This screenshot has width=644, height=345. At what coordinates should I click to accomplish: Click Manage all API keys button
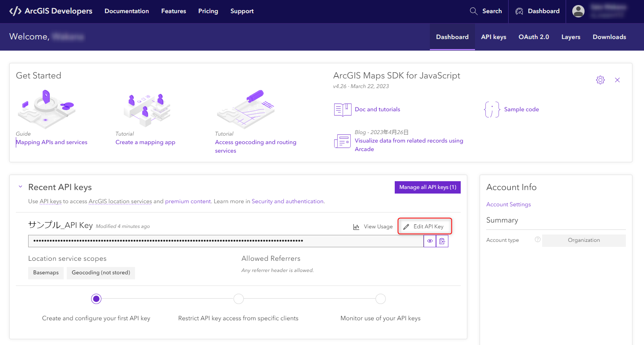click(x=428, y=187)
